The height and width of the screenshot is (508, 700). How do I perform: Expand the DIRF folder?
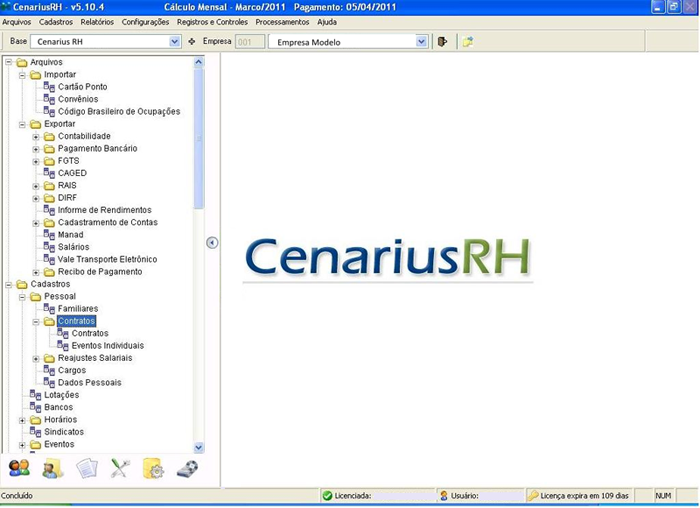pyautogui.click(x=36, y=198)
